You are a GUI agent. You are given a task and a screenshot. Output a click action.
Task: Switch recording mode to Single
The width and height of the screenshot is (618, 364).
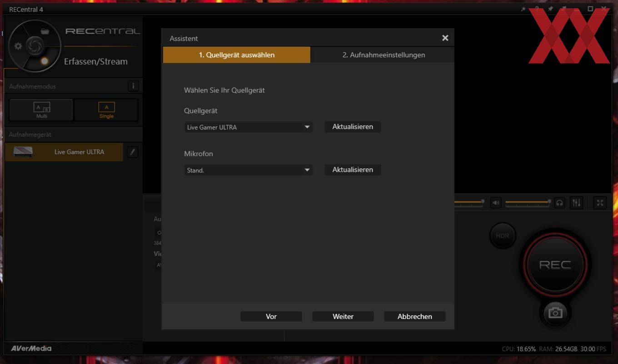point(106,110)
